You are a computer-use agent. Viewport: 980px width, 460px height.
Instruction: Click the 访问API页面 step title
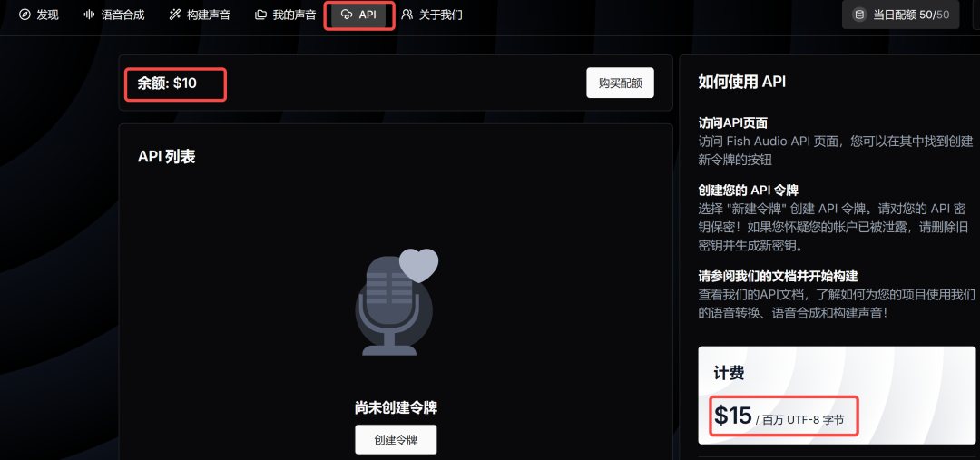click(x=732, y=123)
